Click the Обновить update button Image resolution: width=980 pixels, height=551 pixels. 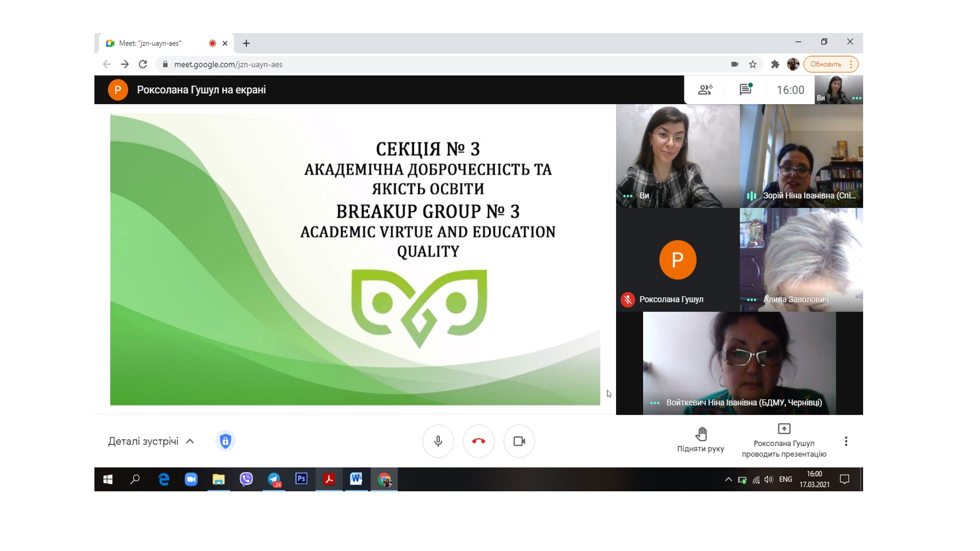(x=825, y=64)
